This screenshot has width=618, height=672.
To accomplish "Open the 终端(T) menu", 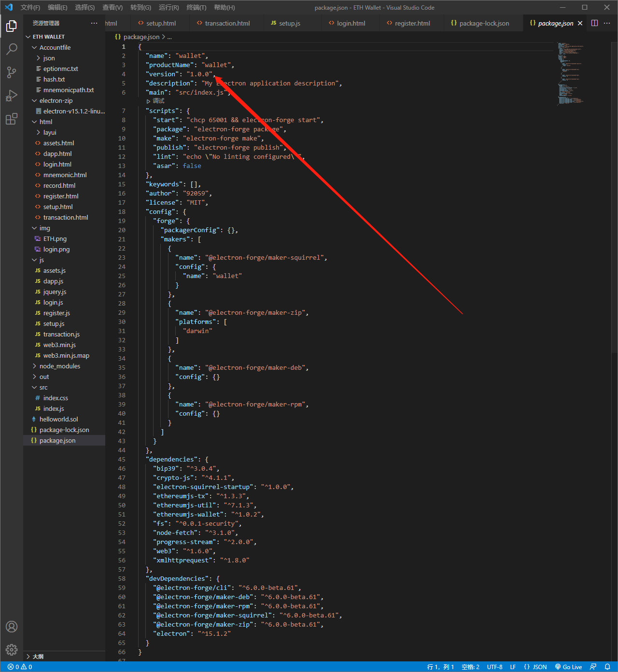I will pyautogui.click(x=196, y=7).
